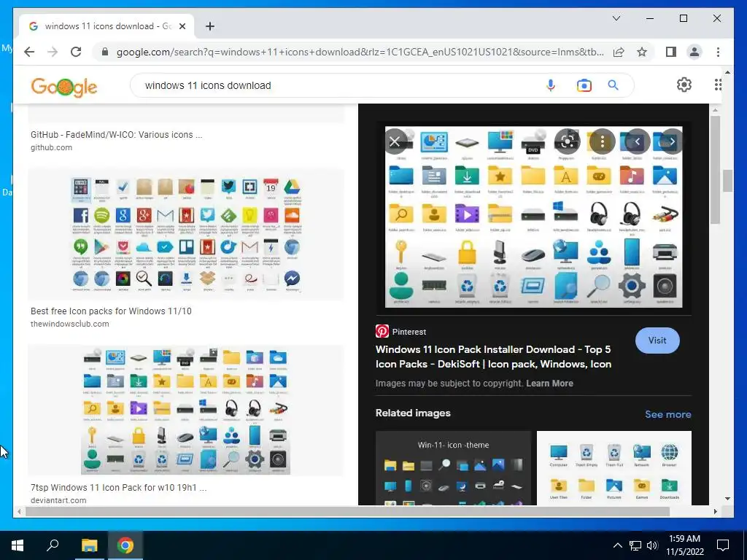Screen dimensions: 747x560
Task: Open taskbar search
Action: [53, 545]
